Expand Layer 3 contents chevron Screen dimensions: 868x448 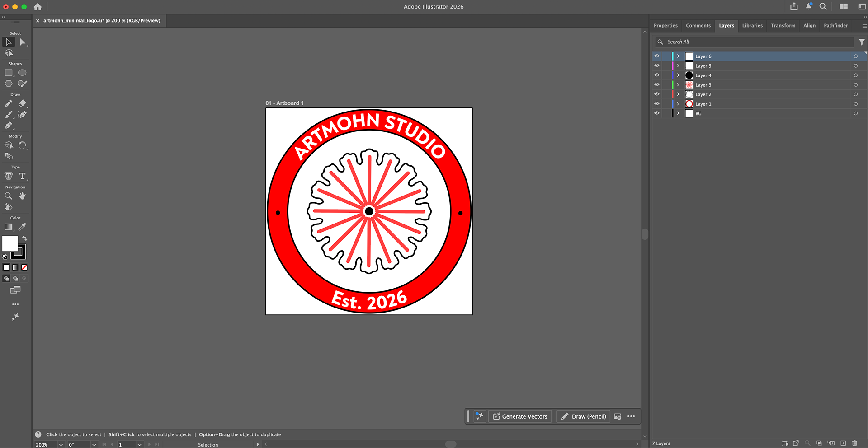click(678, 84)
